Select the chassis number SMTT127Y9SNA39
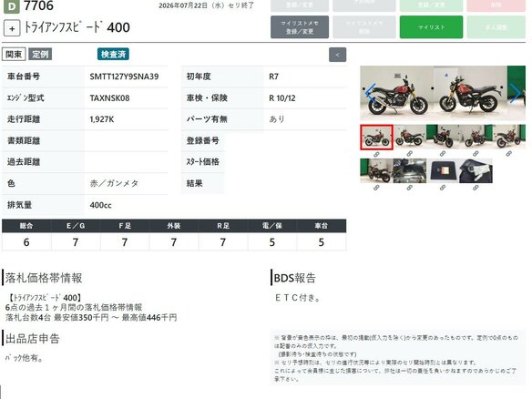The image size is (532, 399). [x=124, y=77]
